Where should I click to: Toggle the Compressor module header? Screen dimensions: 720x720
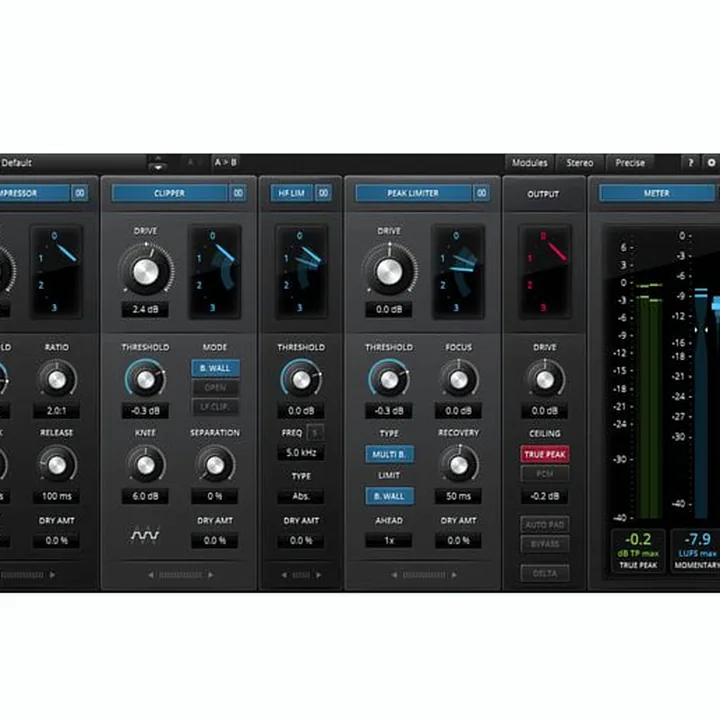click(34, 193)
